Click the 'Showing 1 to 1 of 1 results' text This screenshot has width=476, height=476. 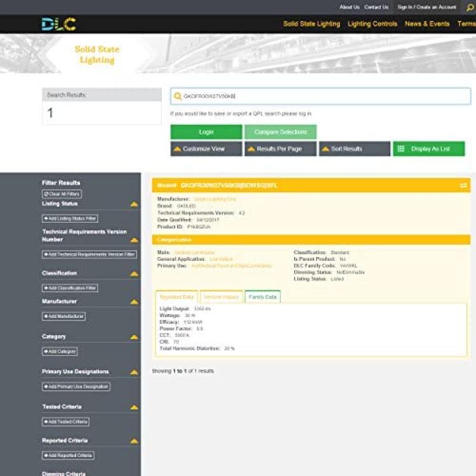pyautogui.click(x=183, y=371)
